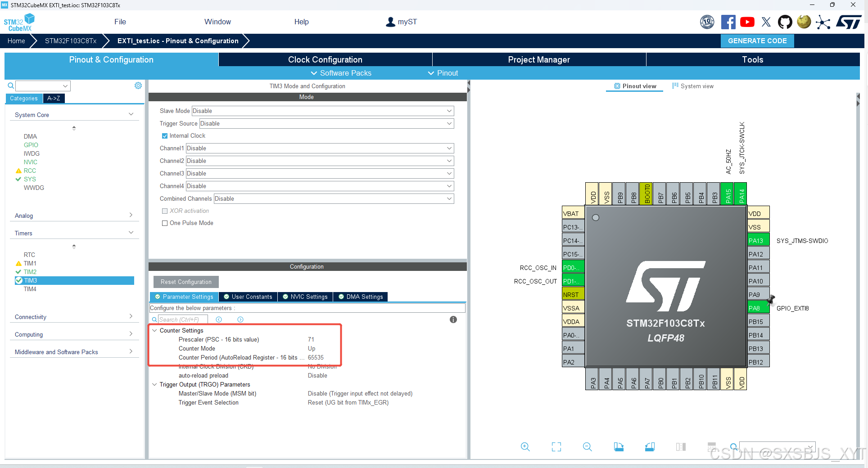Open the Slave Mode dropdown
Screen dimensions: 868x468
tap(323, 111)
